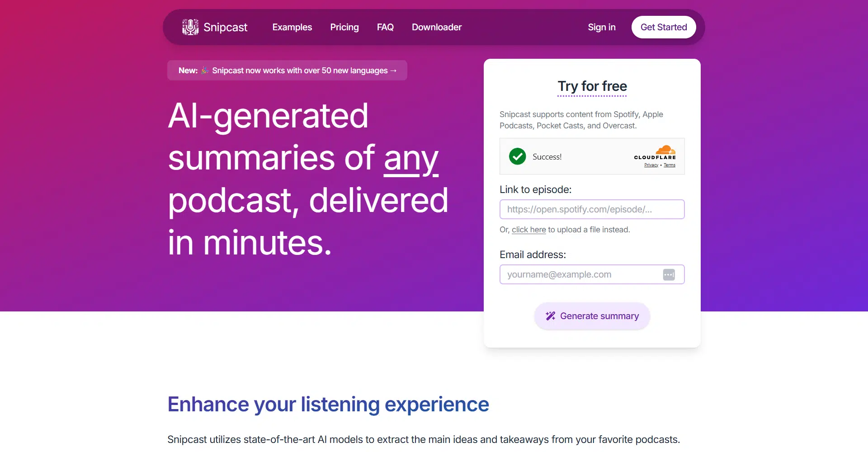This screenshot has height=452, width=868.
Task: Click the party emoji in announcement banner
Action: pyautogui.click(x=205, y=71)
